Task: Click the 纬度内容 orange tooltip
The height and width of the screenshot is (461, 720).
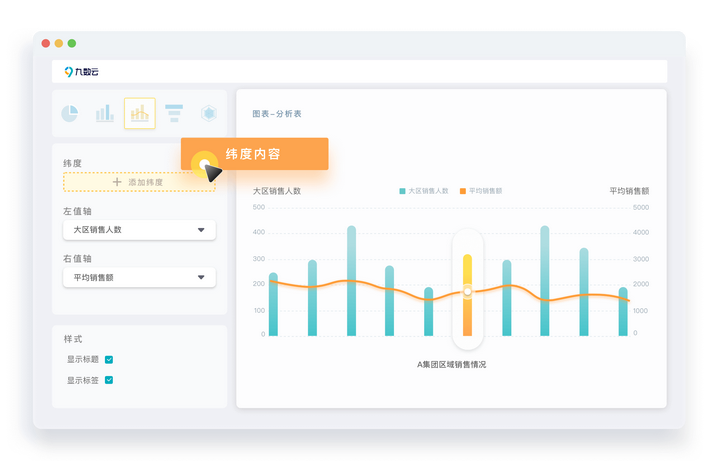Action: pos(255,154)
